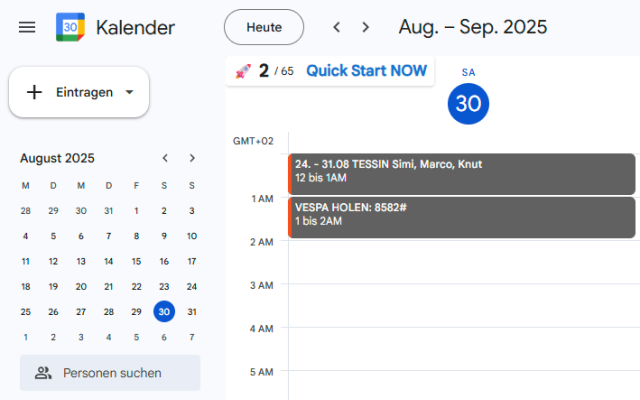Image resolution: width=640 pixels, height=400 pixels.
Task: Click the 3 AM time slot
Action: pyautogui.click(x=461, y=305)
